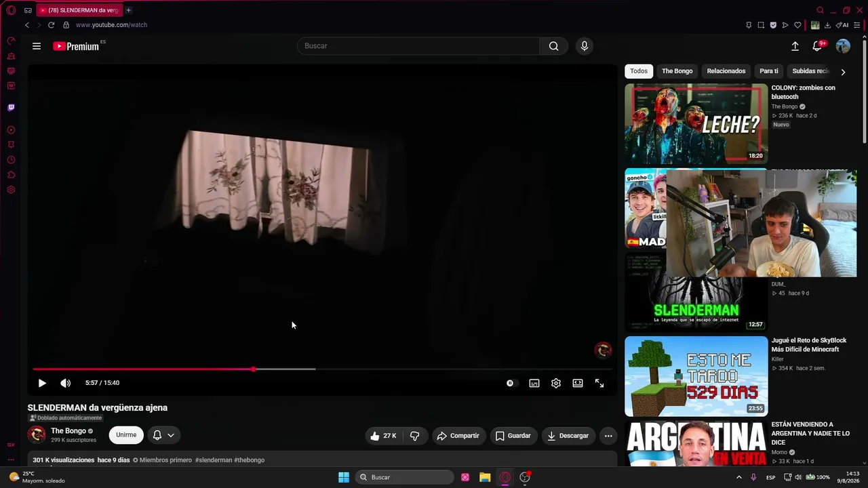Play the paused video
Screen dimensions: 868x488
pos(42,383)
